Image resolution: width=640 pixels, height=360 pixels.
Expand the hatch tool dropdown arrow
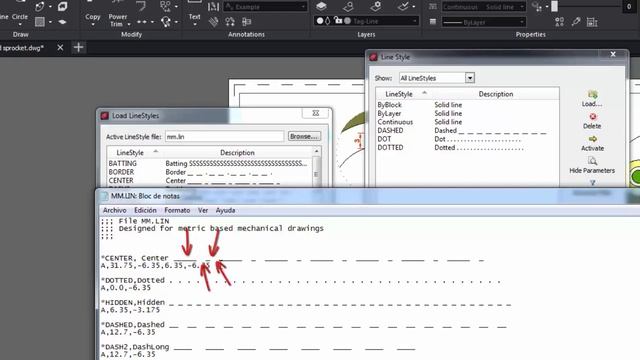coord(50,22)
